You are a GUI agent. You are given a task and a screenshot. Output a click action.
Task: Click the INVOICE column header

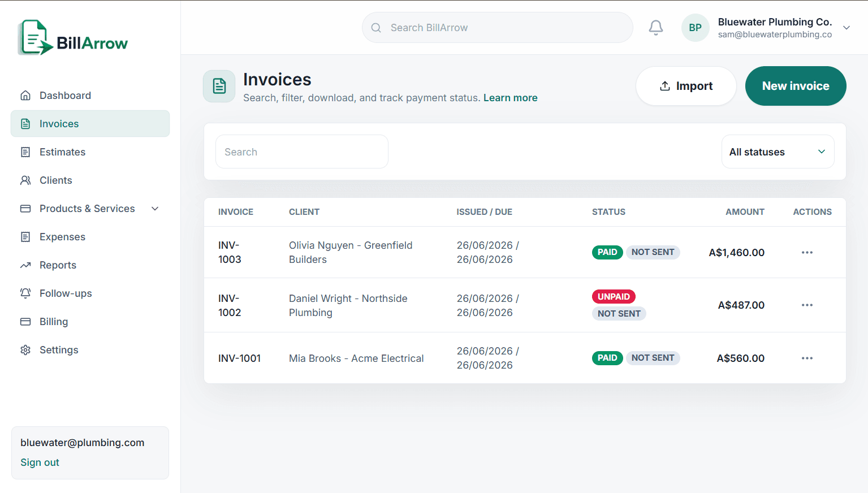[236, 212]
